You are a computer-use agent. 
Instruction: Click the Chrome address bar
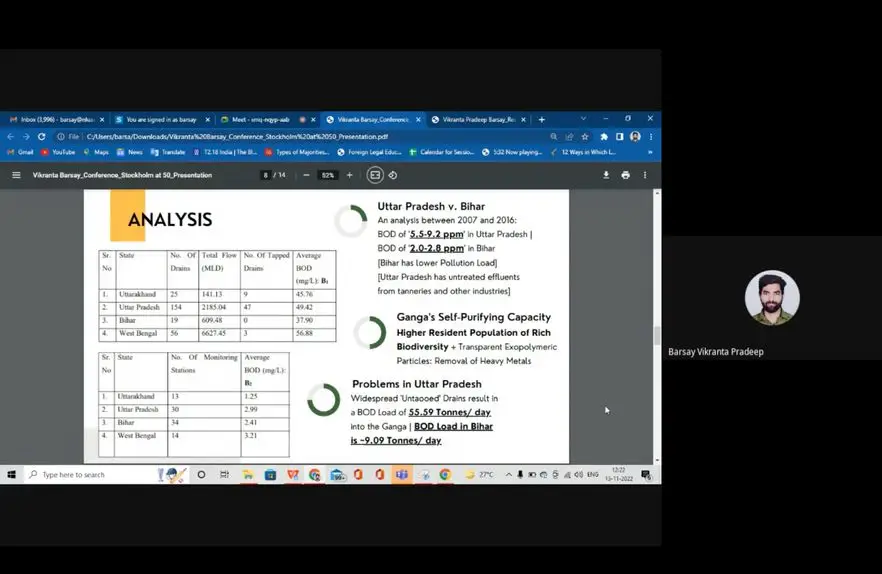tap(300, 136)
